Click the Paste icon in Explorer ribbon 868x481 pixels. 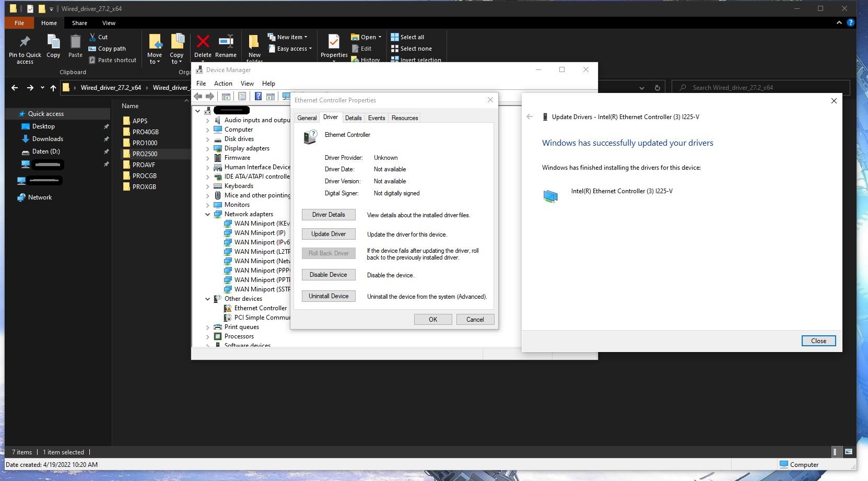coord(75,42)
